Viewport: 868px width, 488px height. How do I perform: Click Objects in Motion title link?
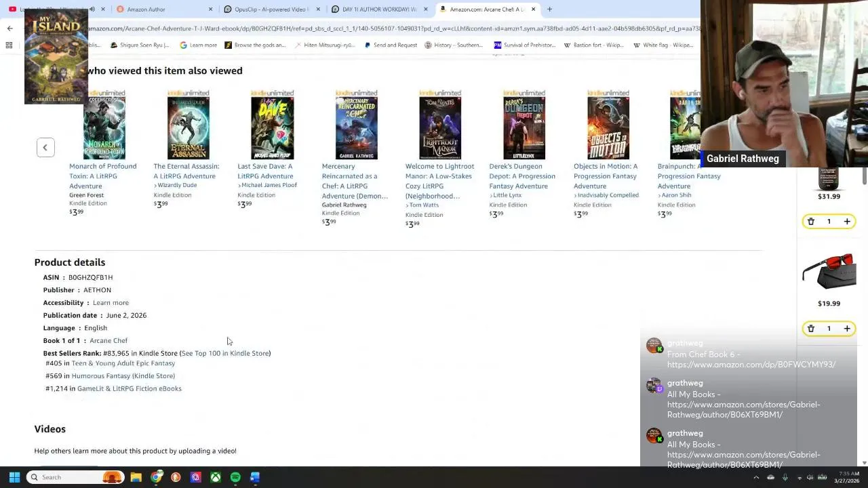[606, 176]
